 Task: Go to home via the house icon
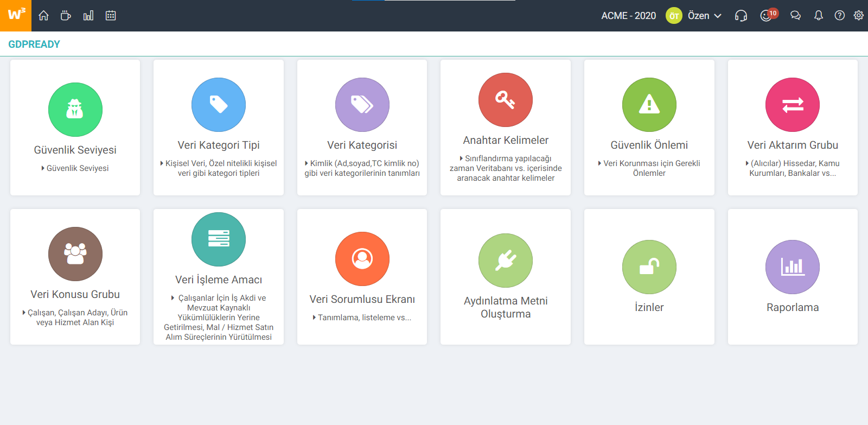click(x=44, y=16)
